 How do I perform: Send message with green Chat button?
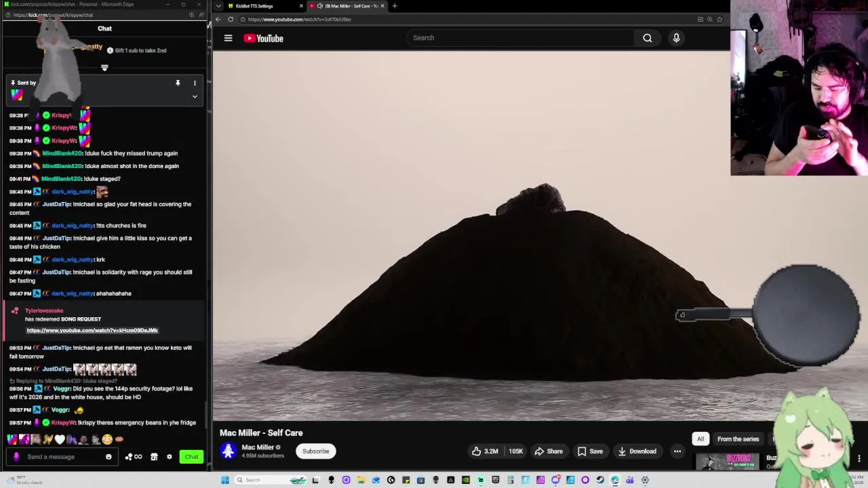pyautogui.click(x=191, y=457)
